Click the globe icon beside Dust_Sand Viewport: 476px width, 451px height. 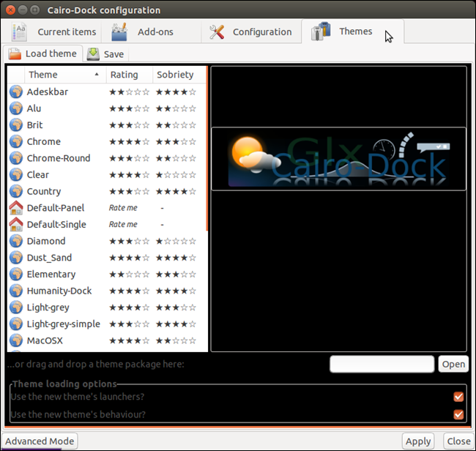coord(16,258)
